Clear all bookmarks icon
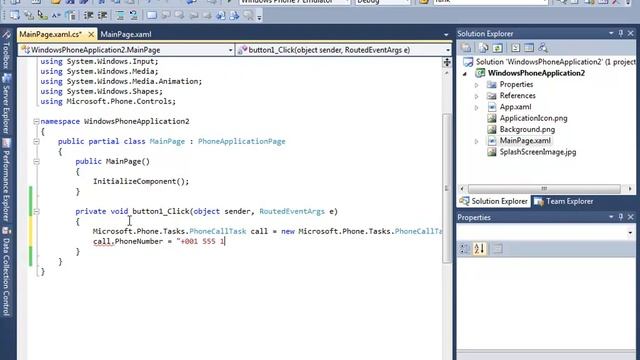 248,16
